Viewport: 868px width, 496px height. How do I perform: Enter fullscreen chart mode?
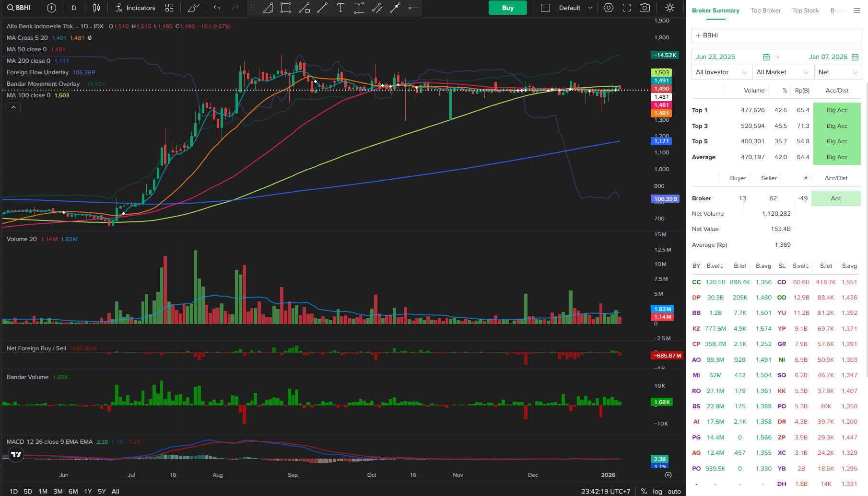pos(627,8)
